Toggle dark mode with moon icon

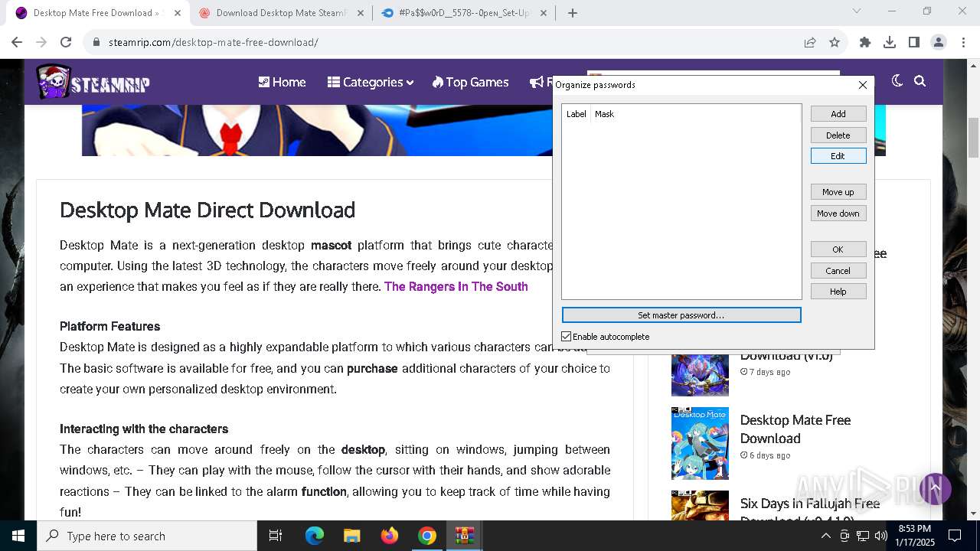pos(897,81)
